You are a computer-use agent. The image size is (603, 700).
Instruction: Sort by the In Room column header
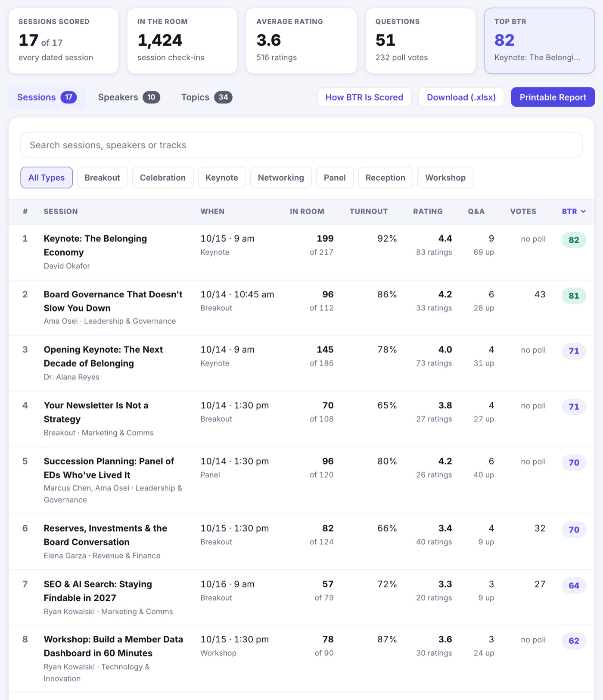pos(307,212)
